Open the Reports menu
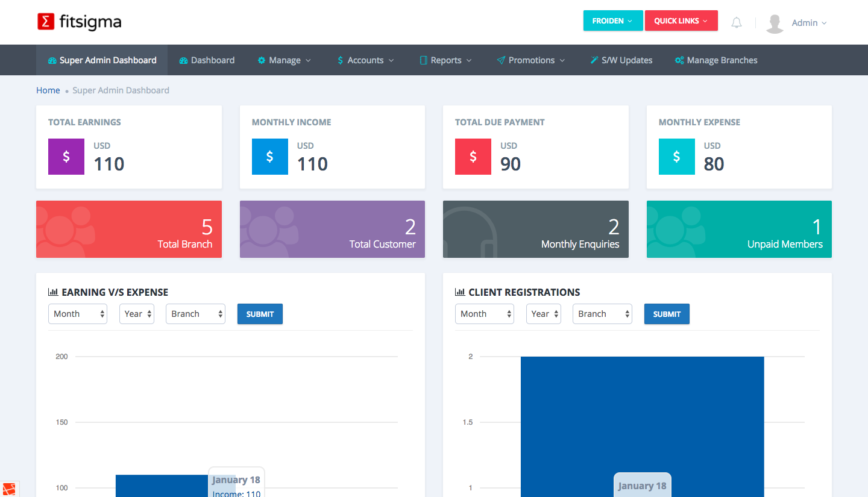Image resolution: width=868 pixels, height=497 pixels. [445, 60]
